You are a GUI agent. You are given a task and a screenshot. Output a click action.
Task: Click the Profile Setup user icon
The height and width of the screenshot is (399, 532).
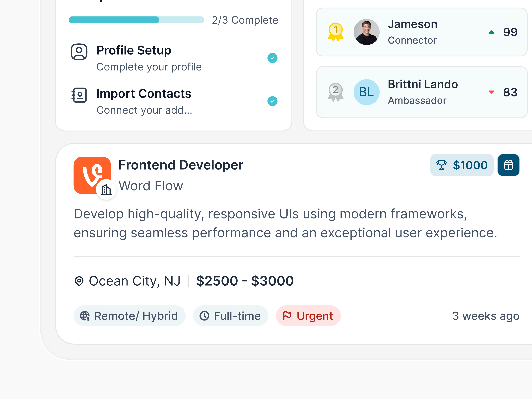coord(79,52)
